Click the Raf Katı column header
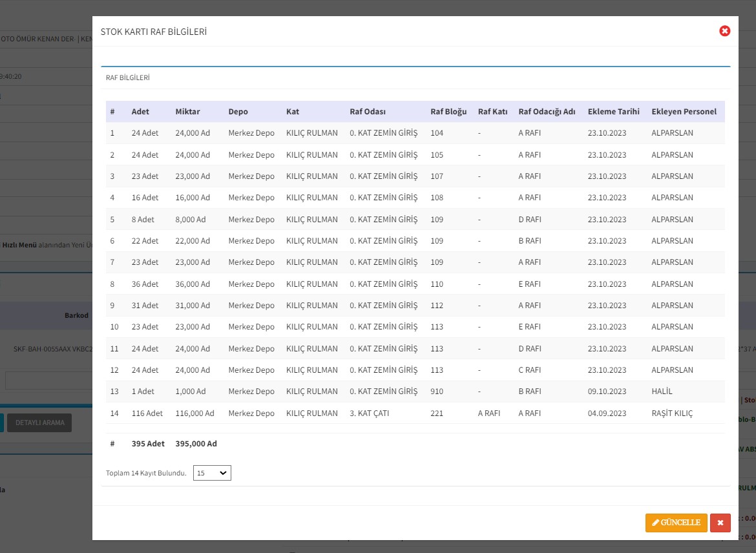756x553 pixels. click(492, 112)
